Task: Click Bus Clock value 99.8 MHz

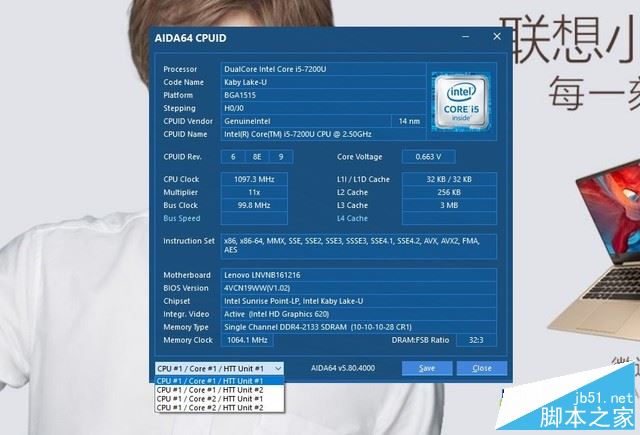Action: pos(254,205)
